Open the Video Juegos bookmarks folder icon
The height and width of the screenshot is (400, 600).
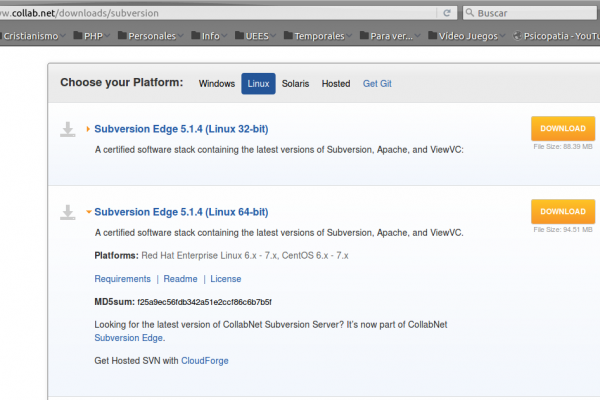[x=432, y=36]
